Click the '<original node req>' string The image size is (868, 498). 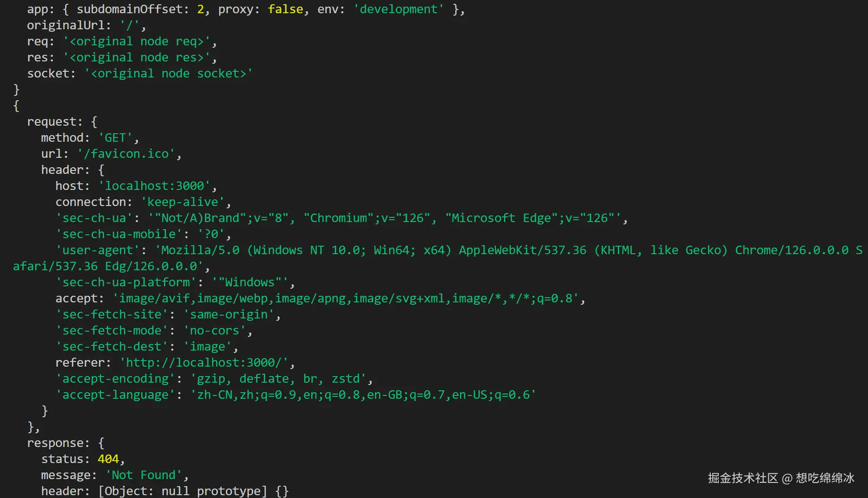[136, 42]
